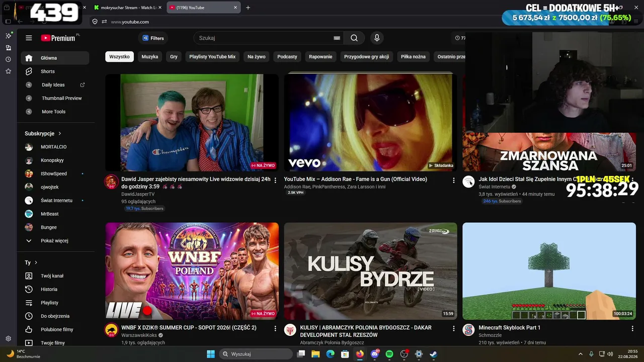
Task: Click the magnifier search button
Action: click(354, 38)
